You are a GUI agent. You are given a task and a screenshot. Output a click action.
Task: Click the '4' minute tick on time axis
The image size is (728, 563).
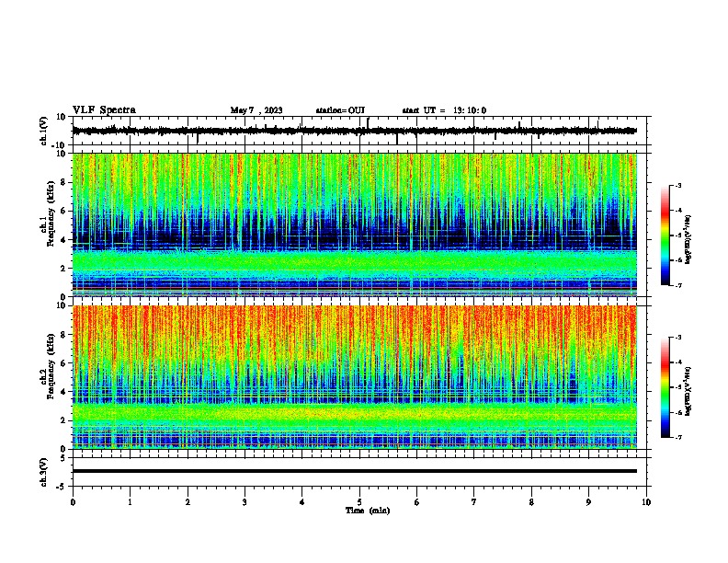[302, 502]
